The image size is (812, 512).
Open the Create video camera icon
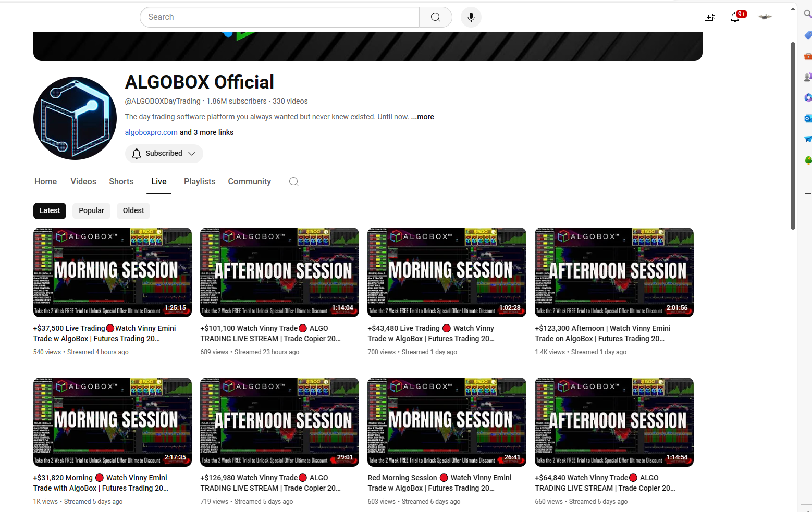click(x=710, y=17)
